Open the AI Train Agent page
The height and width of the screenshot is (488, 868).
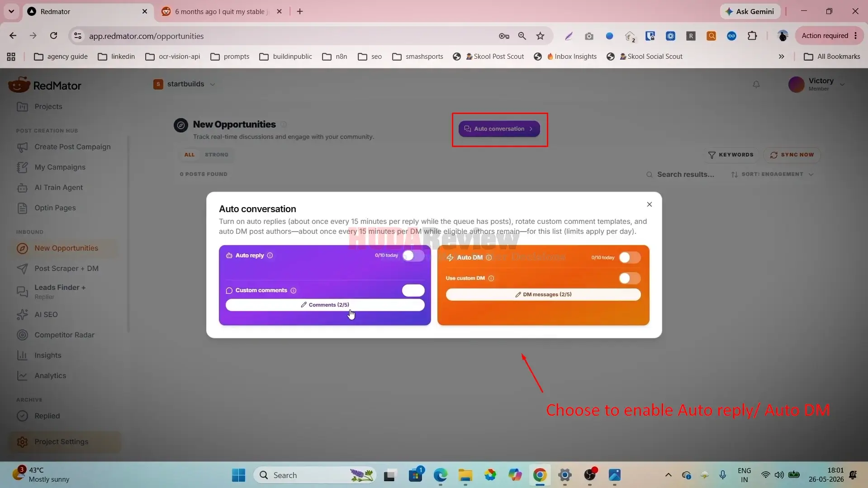(59, 188)
